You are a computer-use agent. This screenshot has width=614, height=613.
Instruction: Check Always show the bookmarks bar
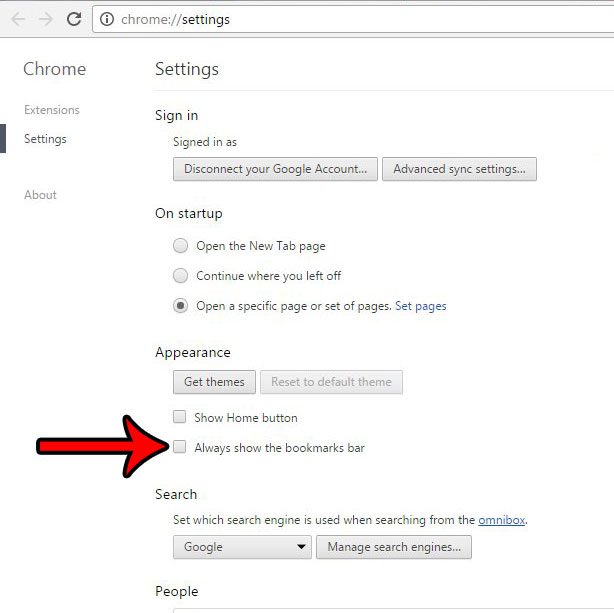coord(179,446)
